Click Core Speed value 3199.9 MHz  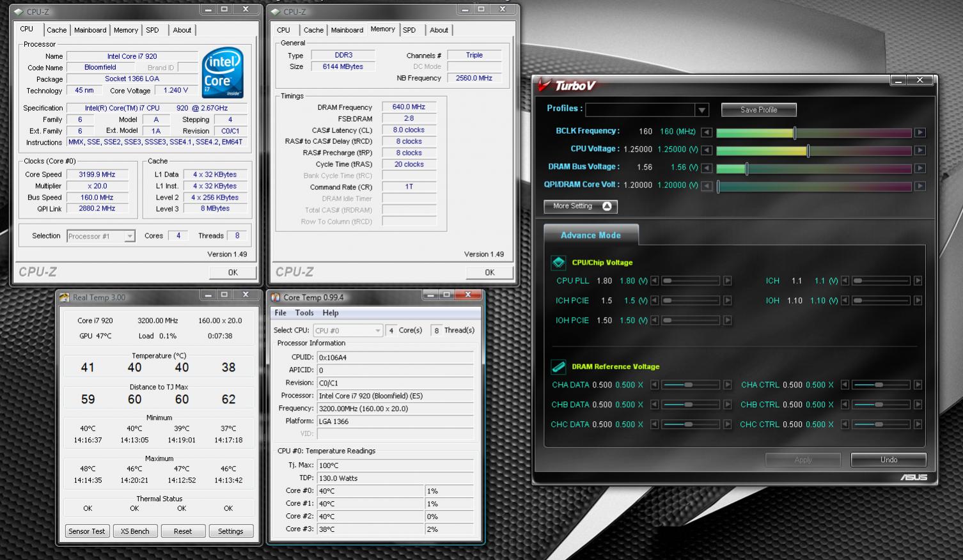97,175
